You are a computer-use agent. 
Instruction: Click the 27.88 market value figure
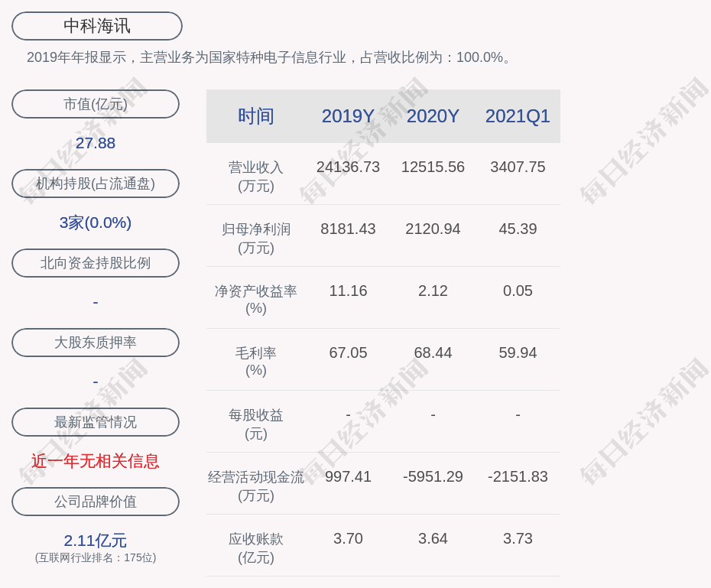(x=96, y=143)
